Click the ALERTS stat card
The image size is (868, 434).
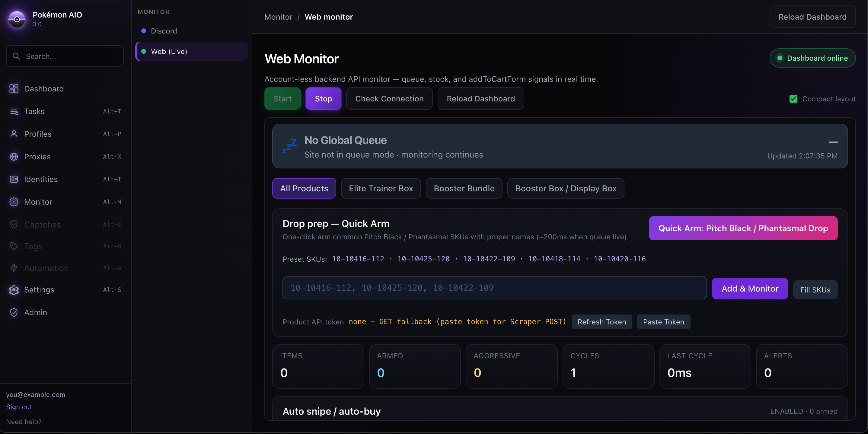coord(802,366)
